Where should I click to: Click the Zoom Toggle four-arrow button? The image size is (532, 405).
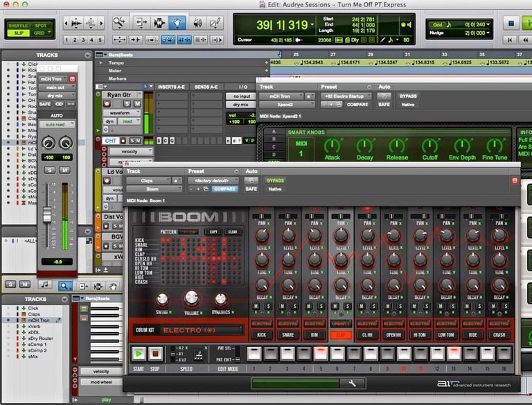pyautogui.click(x=119, y=40)
